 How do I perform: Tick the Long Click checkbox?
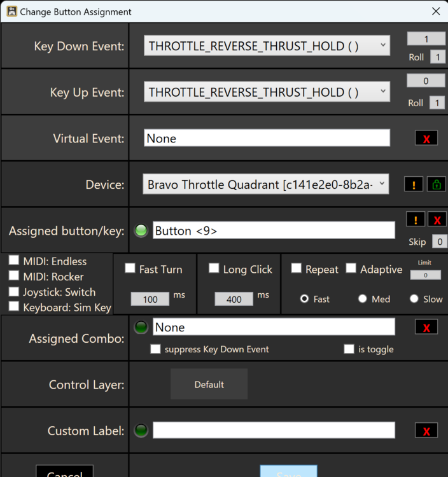tap(214, 269)
